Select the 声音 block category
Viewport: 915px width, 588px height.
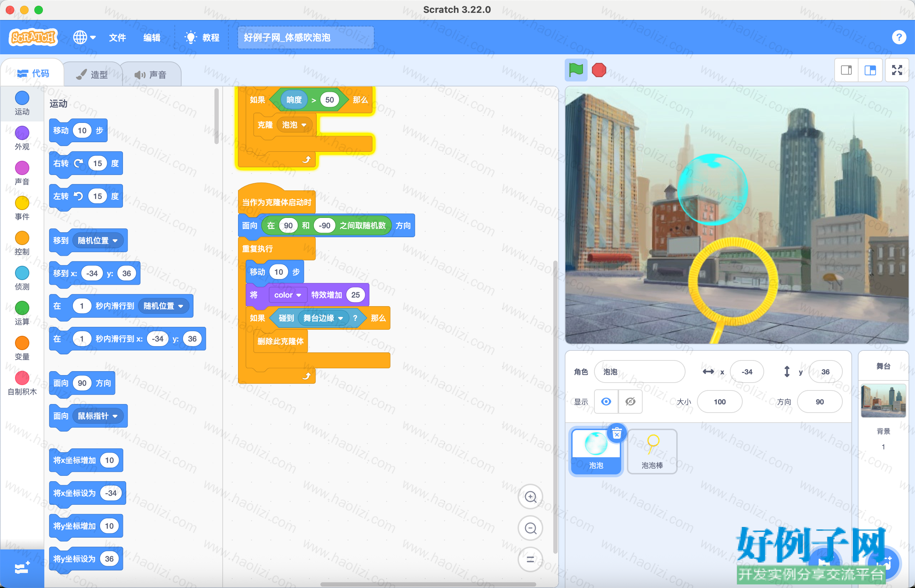[22, 173]
